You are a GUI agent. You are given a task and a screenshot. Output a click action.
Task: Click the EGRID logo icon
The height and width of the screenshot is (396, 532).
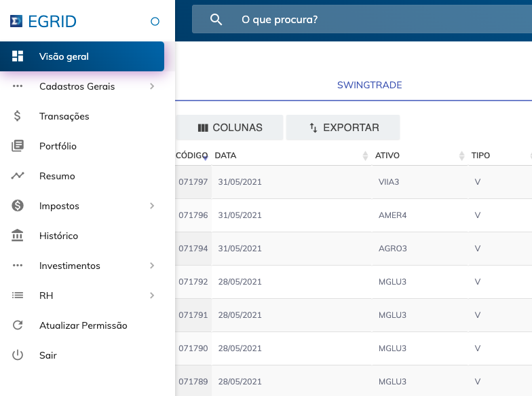16,22
